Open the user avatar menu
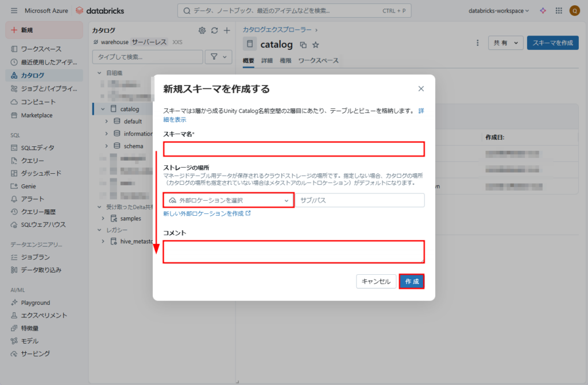Viewport: 588px width, 385px height. (x=574, y=10)
